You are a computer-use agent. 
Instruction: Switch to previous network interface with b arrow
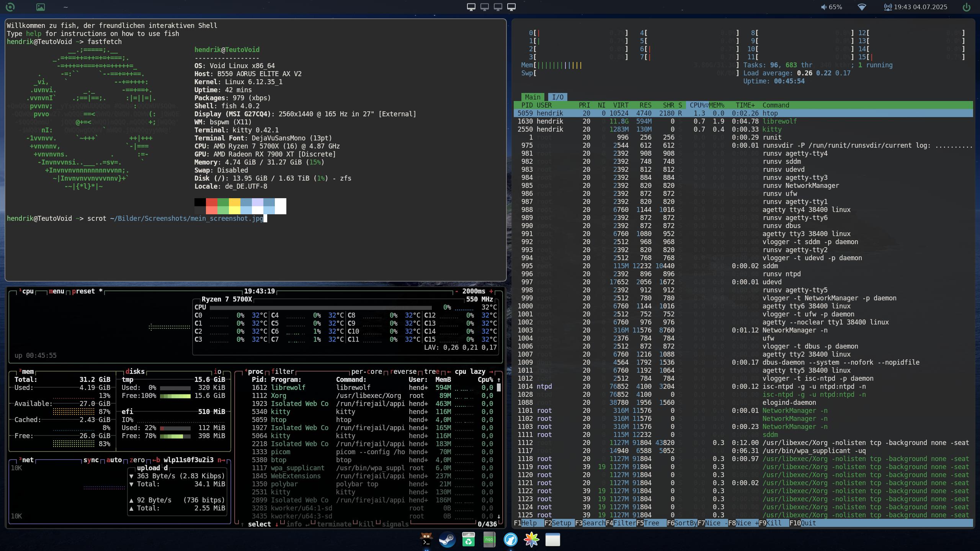point(156,460)
